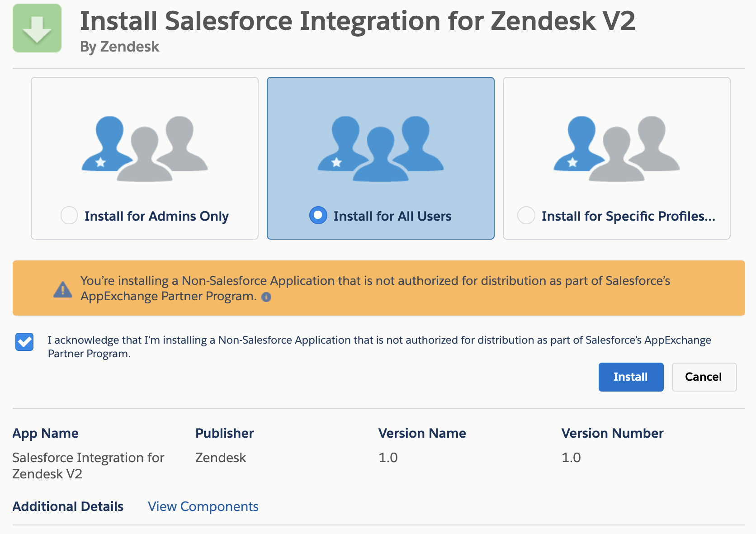Click the green install download icon
The height and width of the screenshot is (534, 756).
tap(37, 28)
